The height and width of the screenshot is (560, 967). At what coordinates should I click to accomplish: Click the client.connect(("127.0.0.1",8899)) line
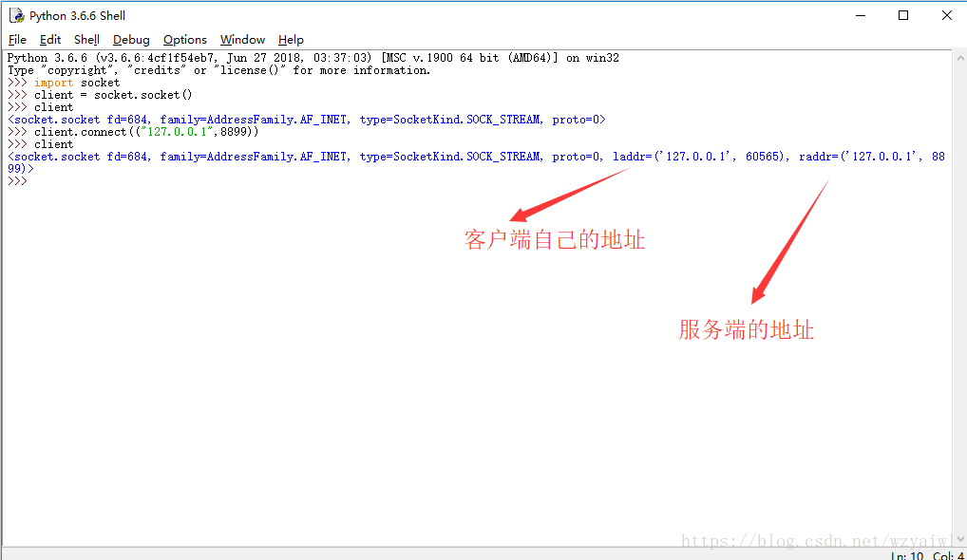point(146,132)
